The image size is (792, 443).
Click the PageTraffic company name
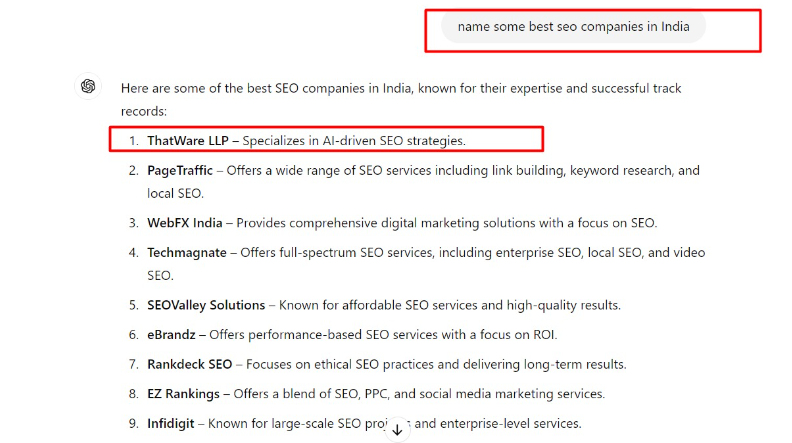coord(180,171)
